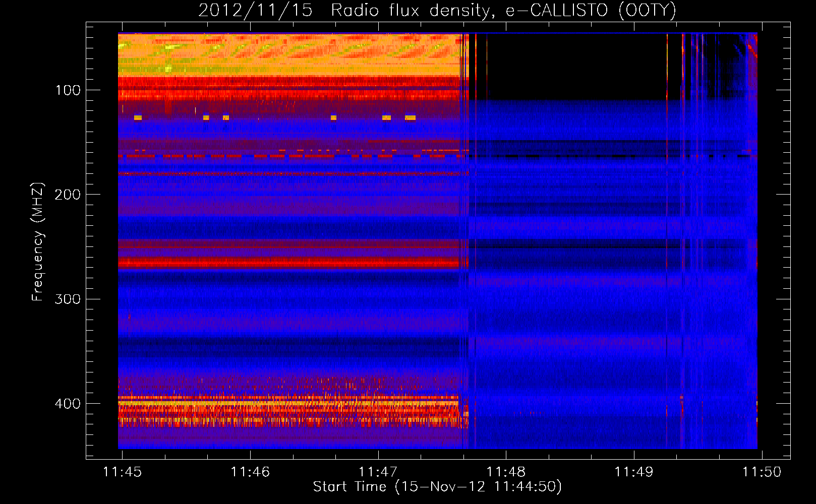Click the 300 frequency tick label
Screen dimensions: 816x504
pos(68,299)
